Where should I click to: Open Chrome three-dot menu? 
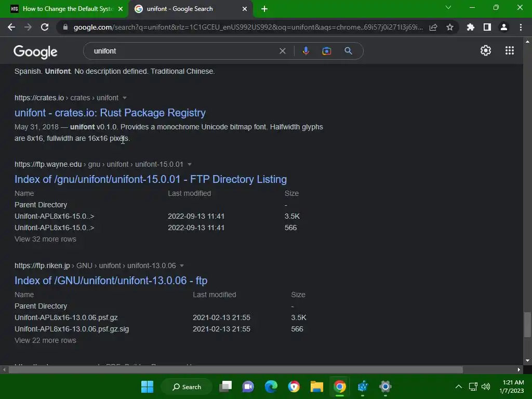pyautogui.click(x=521, y=27)
